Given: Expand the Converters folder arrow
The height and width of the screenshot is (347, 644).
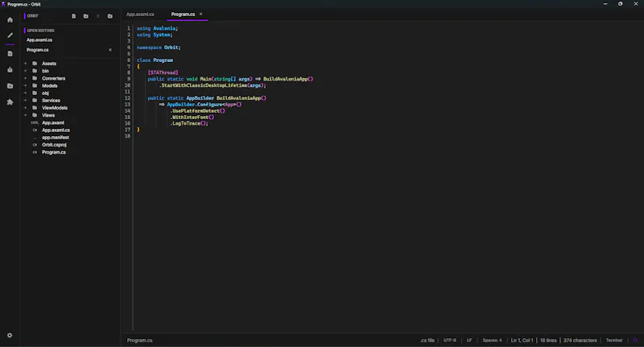Looking at the screenshot, I should pyautogui.click(x=25, y=78).
